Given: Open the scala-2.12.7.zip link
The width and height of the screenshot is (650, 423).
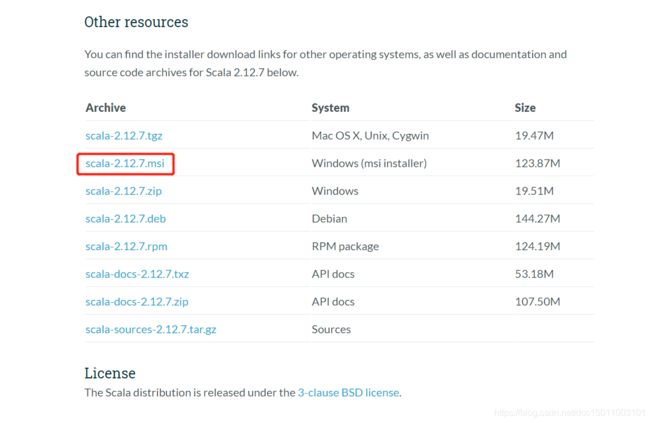Looking at the screenshot, I should 124,191.
